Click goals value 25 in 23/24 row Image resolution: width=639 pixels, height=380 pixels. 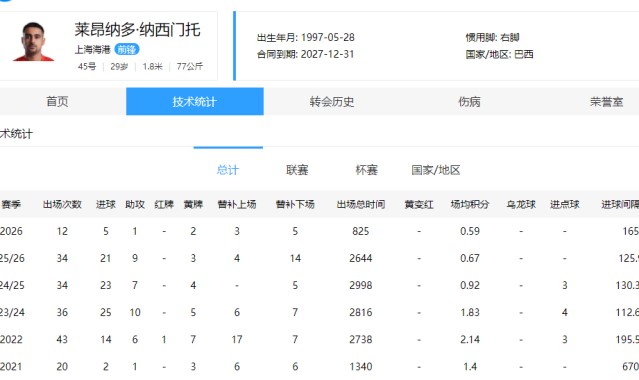106,312
